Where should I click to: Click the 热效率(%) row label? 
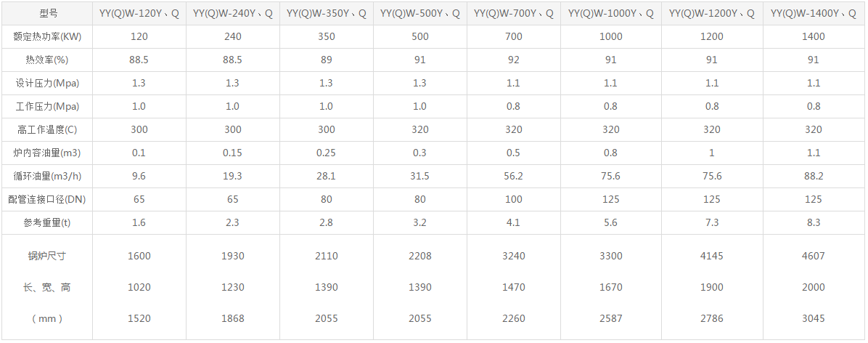point(47,60)
